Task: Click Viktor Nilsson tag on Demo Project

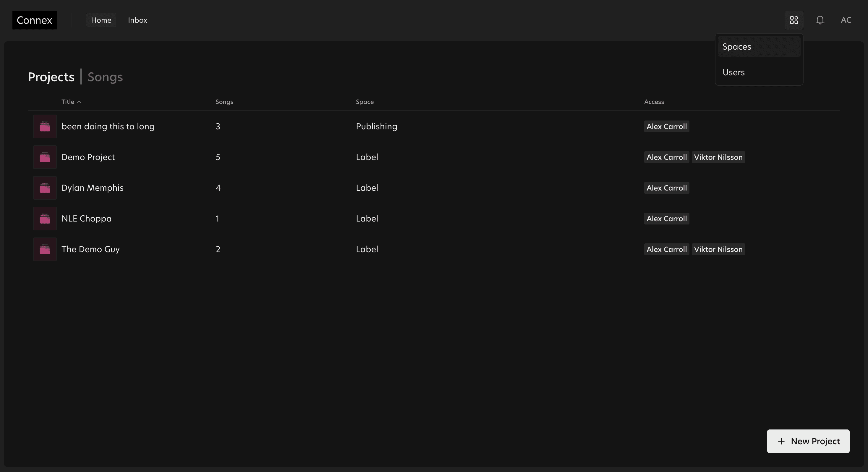Action: [x=718, y=157]
